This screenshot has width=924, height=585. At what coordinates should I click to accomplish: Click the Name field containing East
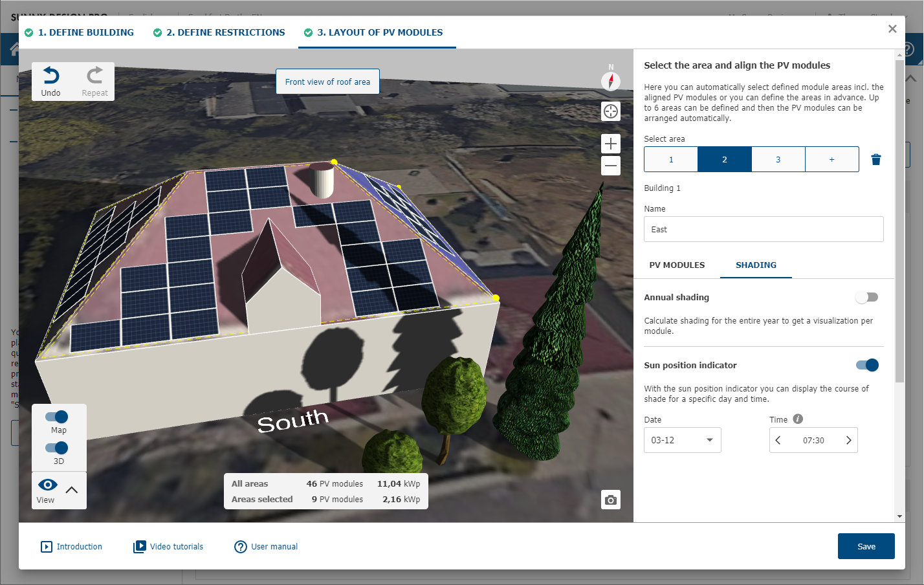pos(763,229)
